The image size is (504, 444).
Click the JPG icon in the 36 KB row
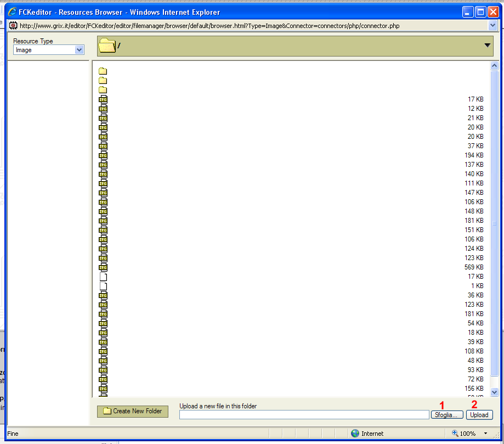(103, 295)
